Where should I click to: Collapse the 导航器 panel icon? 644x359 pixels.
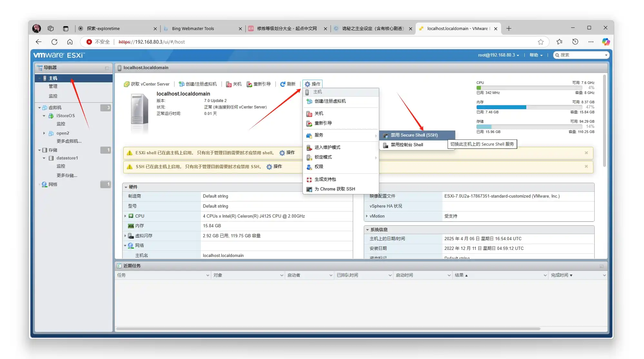pyautogui.click(x=107, y=68)
